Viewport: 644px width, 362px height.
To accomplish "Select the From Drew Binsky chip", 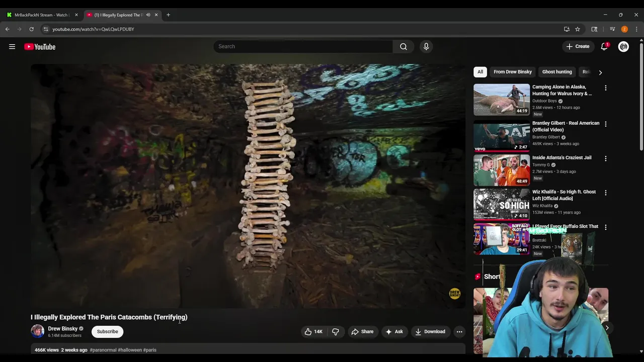I will 513,72.
